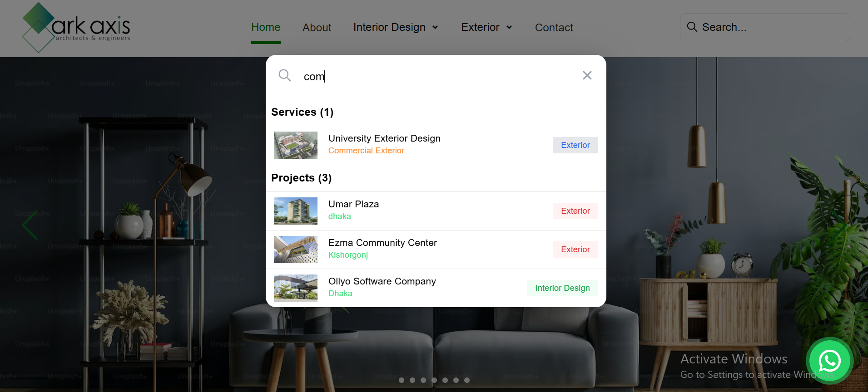Open the Home menu item
Viewport: 868px width, 392px height.
click(266, 27)
